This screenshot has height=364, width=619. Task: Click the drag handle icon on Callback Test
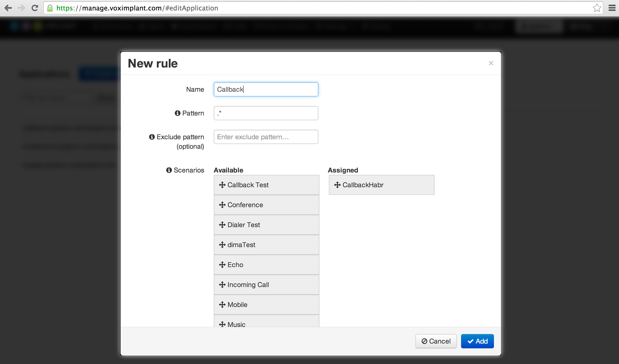(222, 185)
